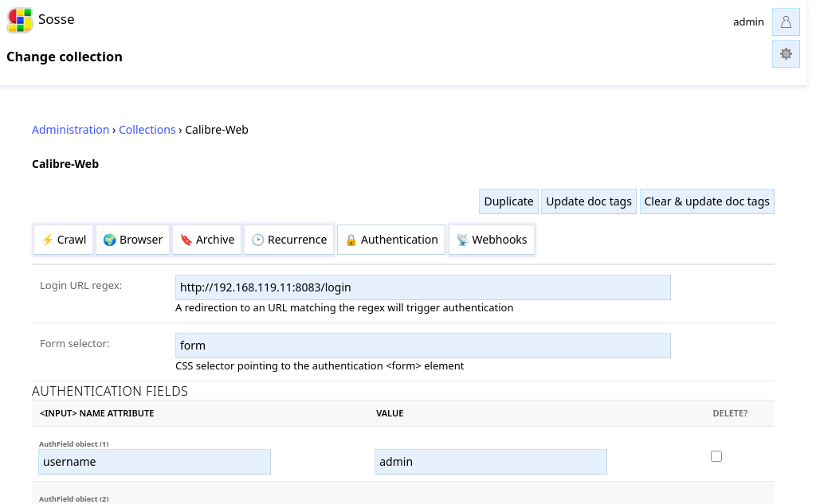Click the Calibre-Web breadcrumb text
Screen dimensions: 816x504
(x=217, y=130)
